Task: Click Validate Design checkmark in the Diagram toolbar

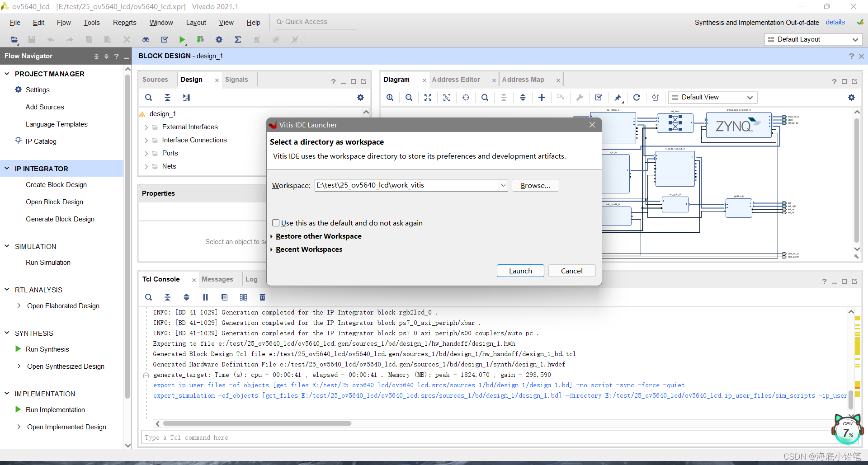Action: coord(599,97)
